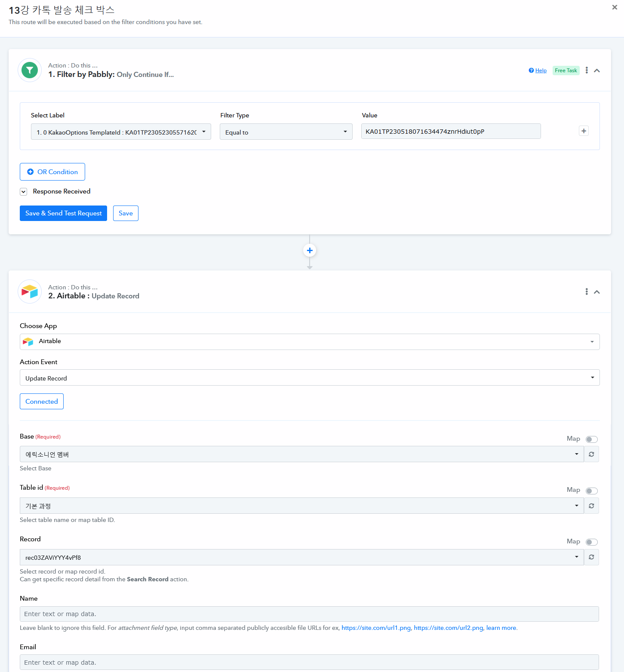Click the route title 13강 카톡 발송 체크 박스
624x672 pixels.
pyautogui.click(x=61, y=10)
